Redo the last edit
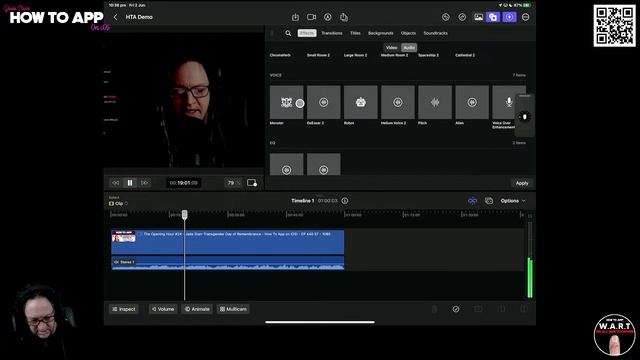 coord(462,17)
